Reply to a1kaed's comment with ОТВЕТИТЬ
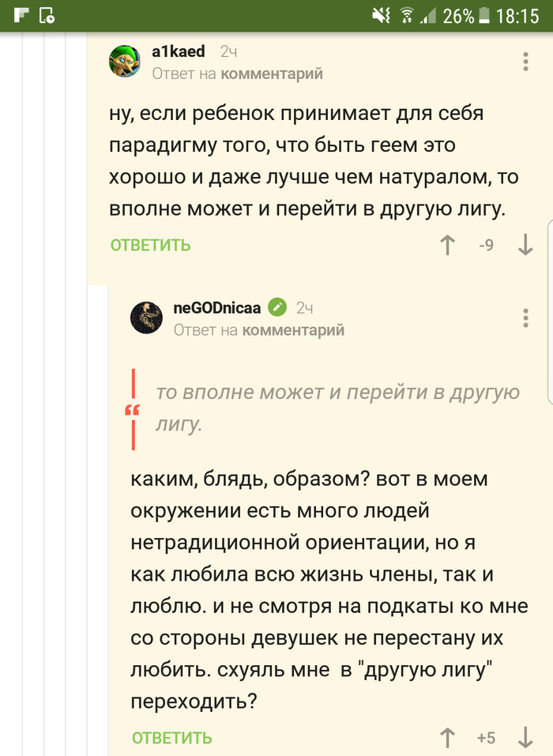 point(150,245)
